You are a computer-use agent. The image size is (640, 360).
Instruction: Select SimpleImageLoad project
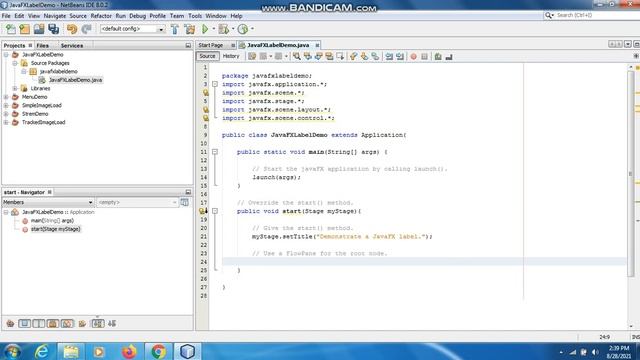click(x=42, y=105)
